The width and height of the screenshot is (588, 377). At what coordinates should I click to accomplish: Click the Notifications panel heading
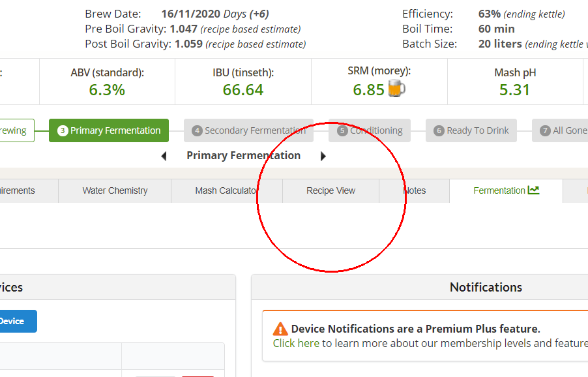click(x=486, y=288)
